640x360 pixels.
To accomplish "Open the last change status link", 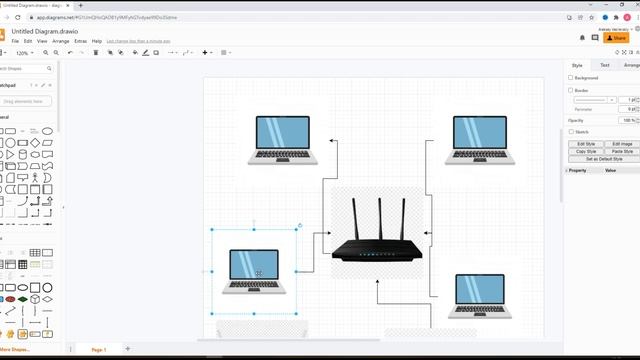I will click(138, 41).
